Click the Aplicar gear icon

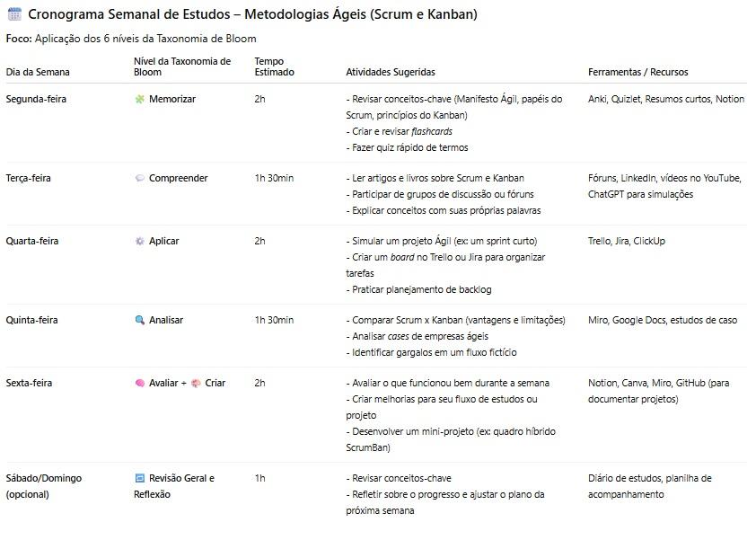tap(139, 241)
